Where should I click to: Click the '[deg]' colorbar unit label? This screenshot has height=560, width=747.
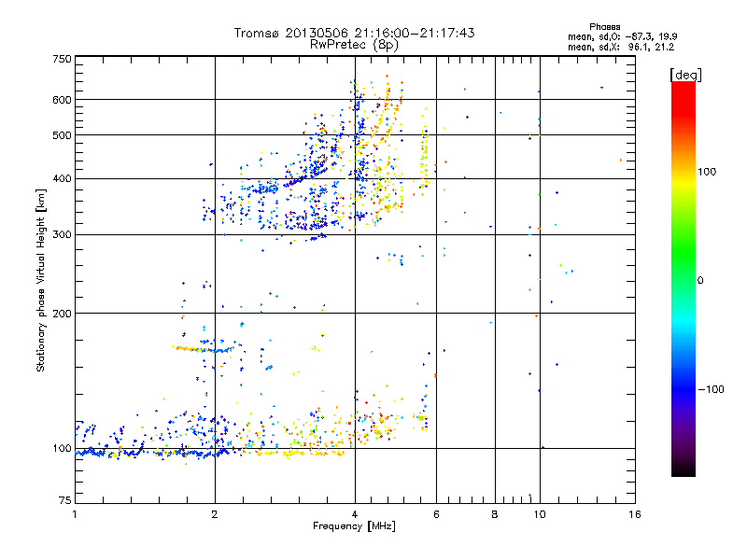685,76
